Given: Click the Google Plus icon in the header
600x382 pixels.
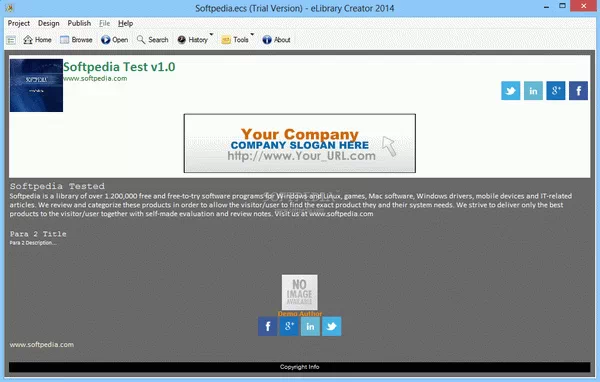Looking at the screenshot, I should tap(556, 91).
